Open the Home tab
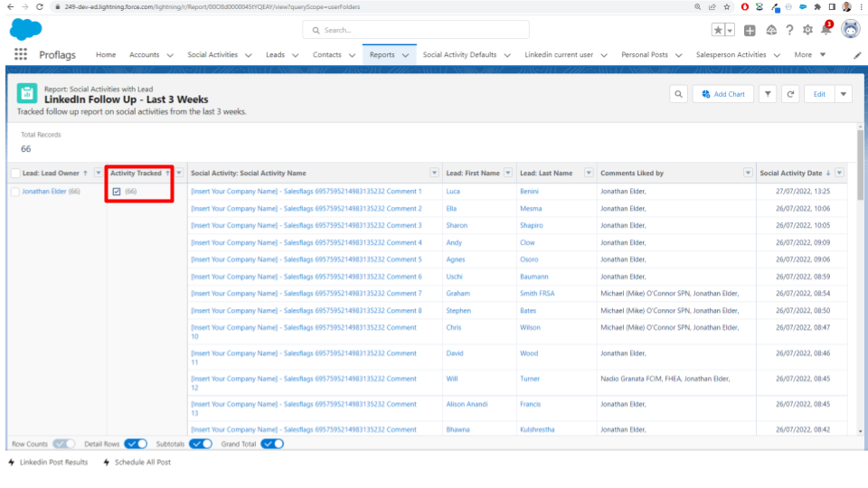 (106, 55)
